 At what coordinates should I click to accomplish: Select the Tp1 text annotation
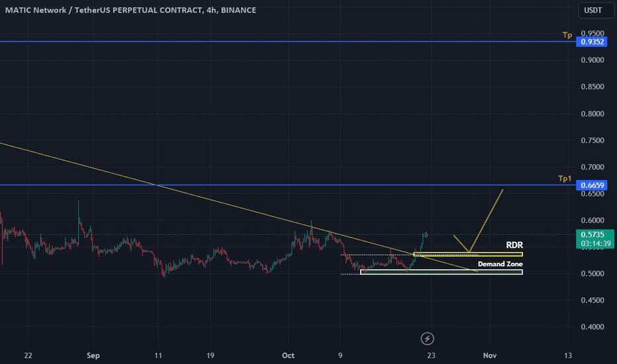tap(565, 178)
